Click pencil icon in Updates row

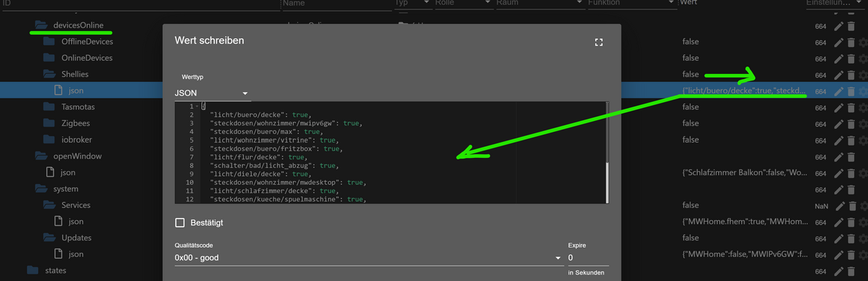pyautogui.click(x=838, y=238)
